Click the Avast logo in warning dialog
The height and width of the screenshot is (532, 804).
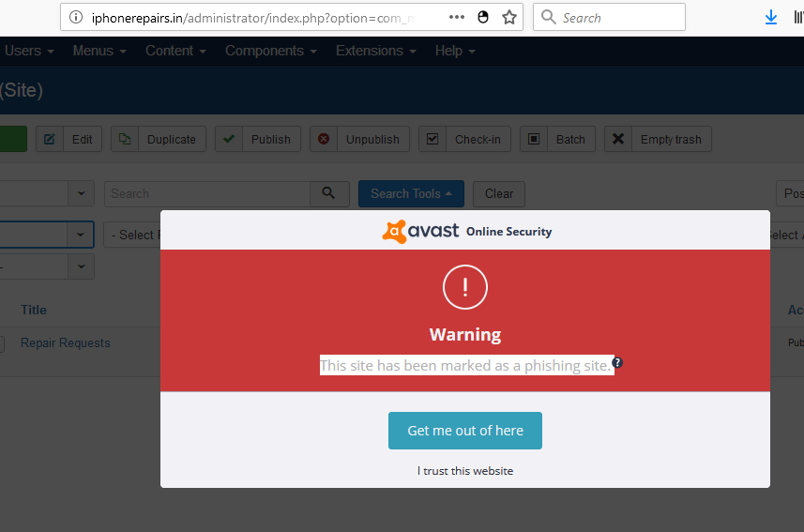pos(420,232)
